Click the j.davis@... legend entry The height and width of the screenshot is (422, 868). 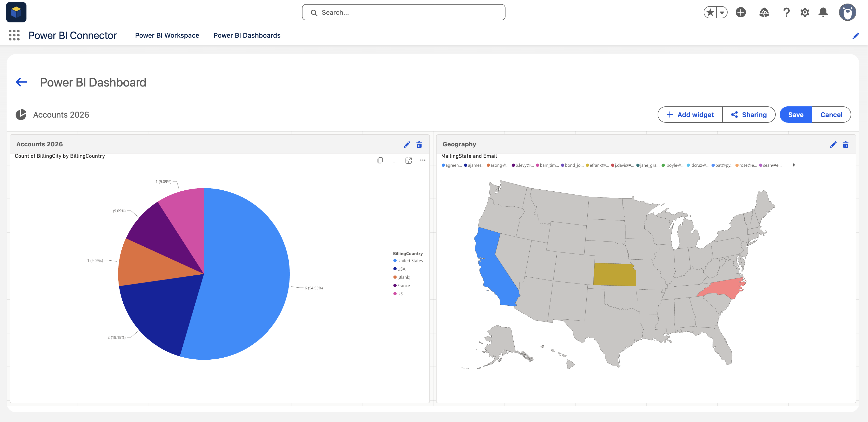coord(622,165)
